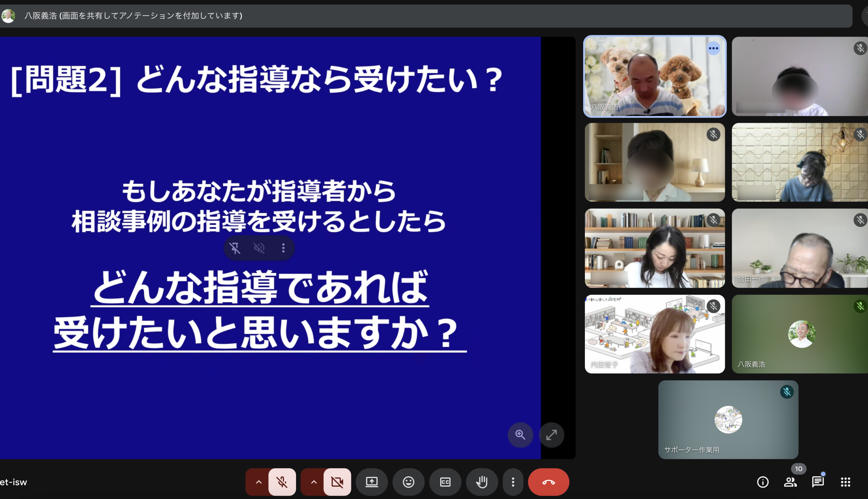Open more options three-dot menu in bottom bar

(x=513, y=482)
